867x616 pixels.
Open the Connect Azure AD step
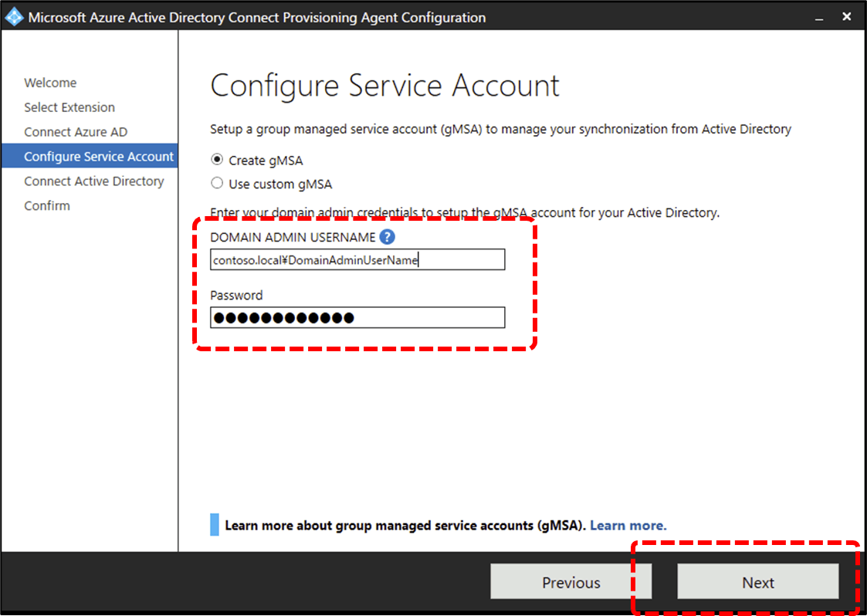point(76,132)
